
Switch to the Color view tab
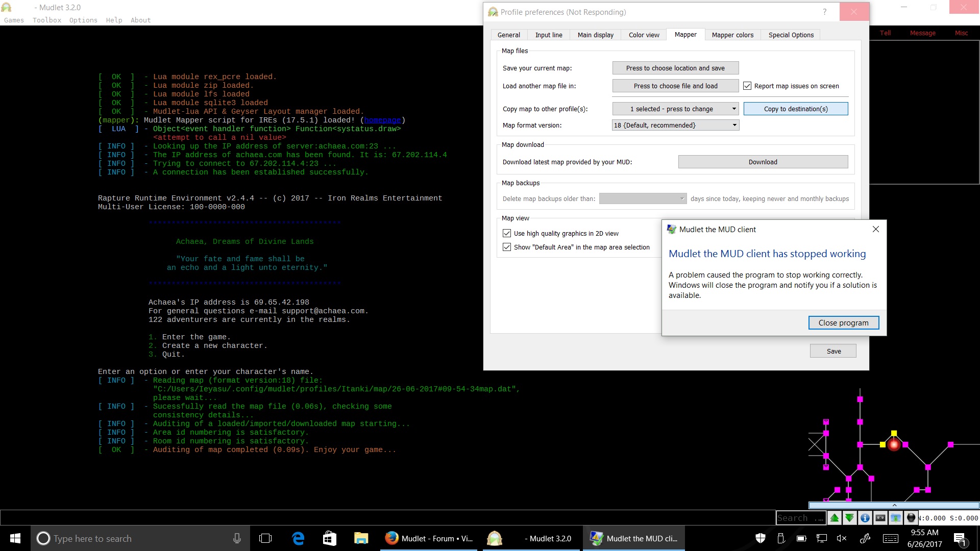(x=644, y=35)
